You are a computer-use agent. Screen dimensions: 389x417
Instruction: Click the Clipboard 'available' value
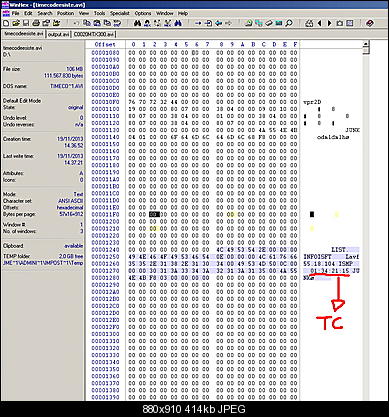pyautogui.click(x=73, y=246)
